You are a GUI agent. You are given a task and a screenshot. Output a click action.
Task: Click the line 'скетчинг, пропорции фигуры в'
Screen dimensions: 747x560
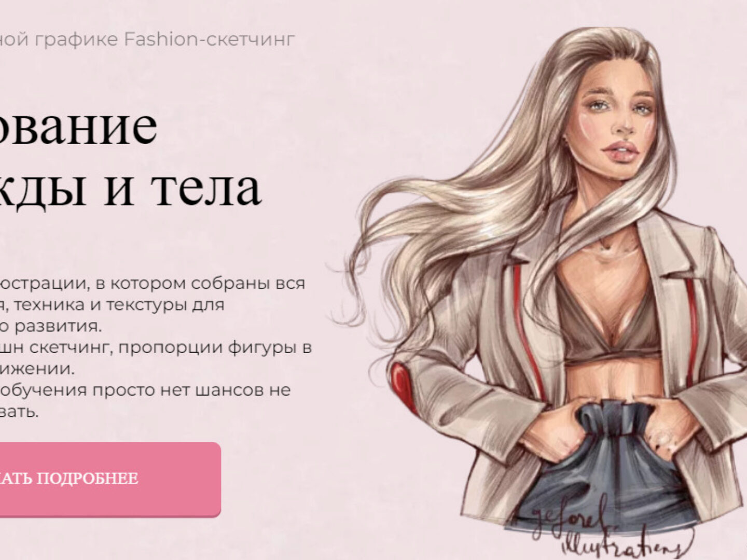[x=171, y=347]
